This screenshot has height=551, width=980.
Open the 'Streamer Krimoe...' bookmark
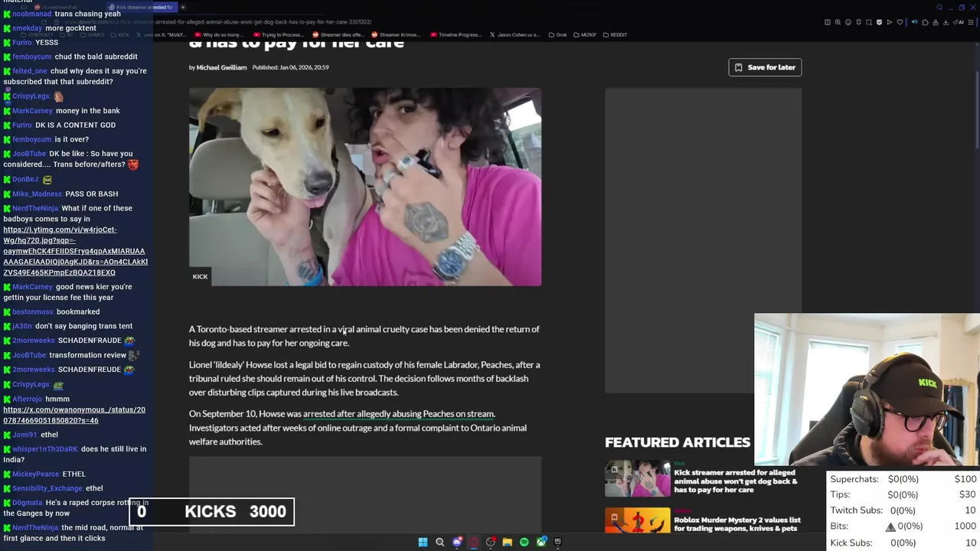pos(397,34)
